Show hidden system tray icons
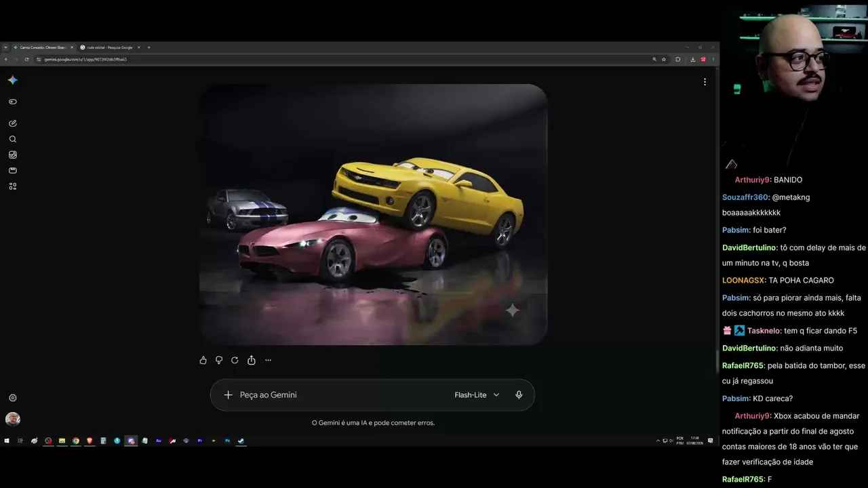This screenshot has width=868, height=488. click(x=658, y=441)
